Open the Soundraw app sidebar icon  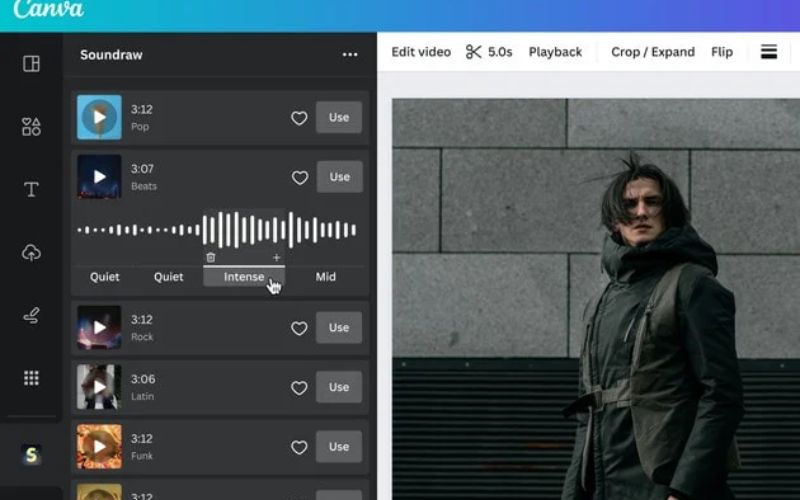point(31,454)
